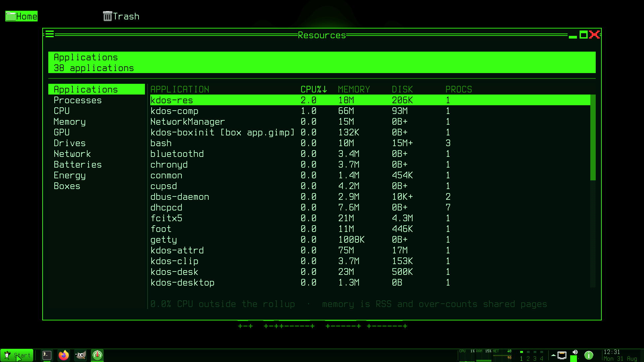Click the taskbar clock showing 12:31

[x=620, y=355]
